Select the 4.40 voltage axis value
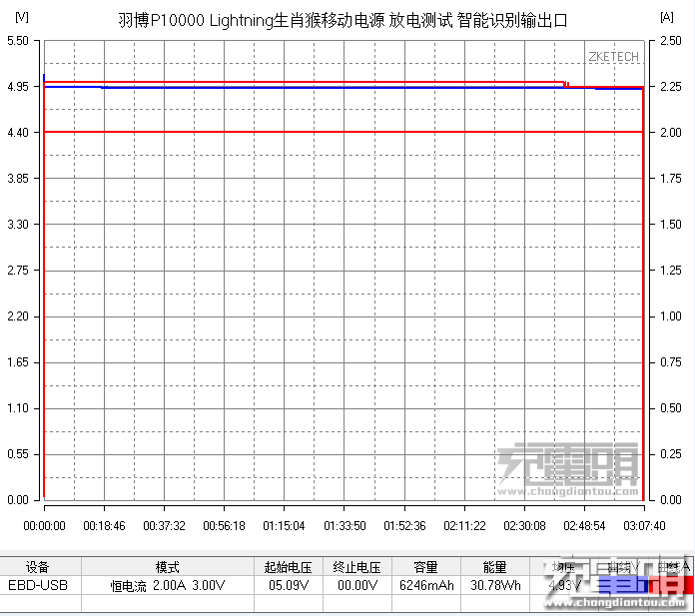 pos(18,133)
